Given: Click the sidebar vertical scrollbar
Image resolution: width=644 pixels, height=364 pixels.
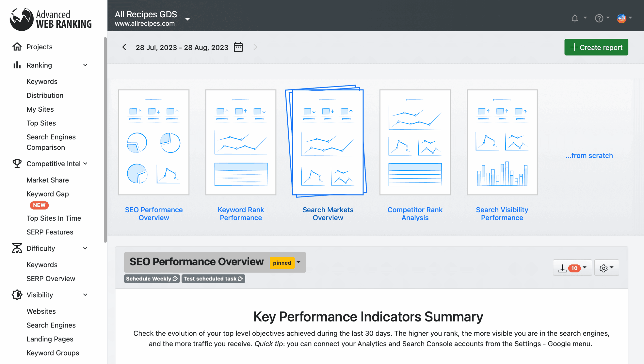Looking at the screenshot, I should 105,140.
